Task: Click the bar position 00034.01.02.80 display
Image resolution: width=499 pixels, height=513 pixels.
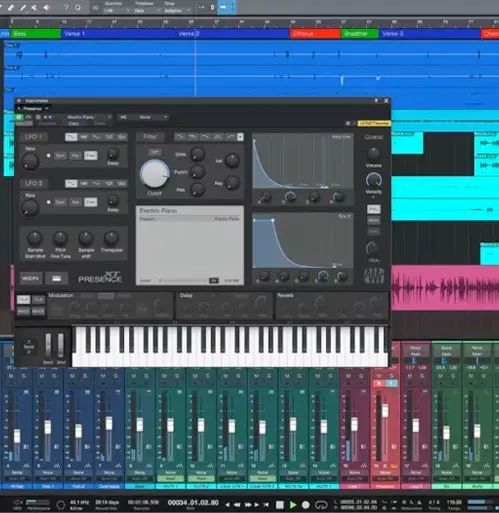Action: (x=193, y=502)
